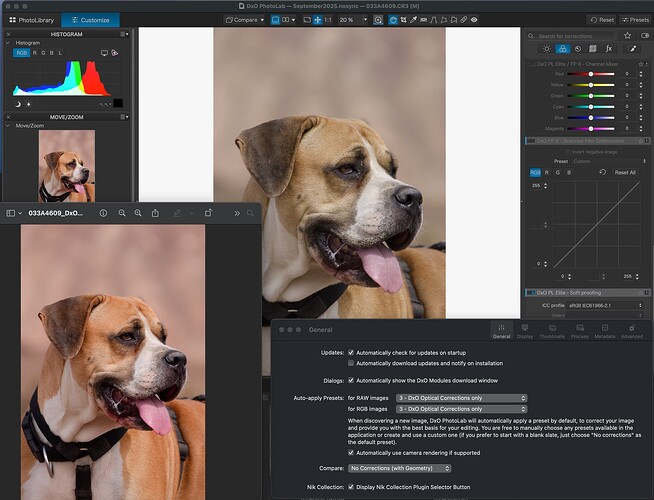This screenshot has width=654, height=500.
Task: Click the search magnifier in Preview toolbar
Action: [250, 213]
